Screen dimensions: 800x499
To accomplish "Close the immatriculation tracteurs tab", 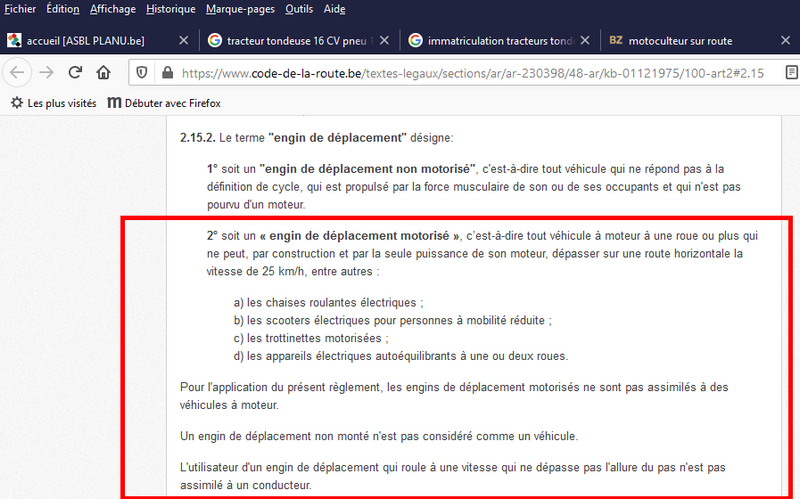I will point(584,41).
